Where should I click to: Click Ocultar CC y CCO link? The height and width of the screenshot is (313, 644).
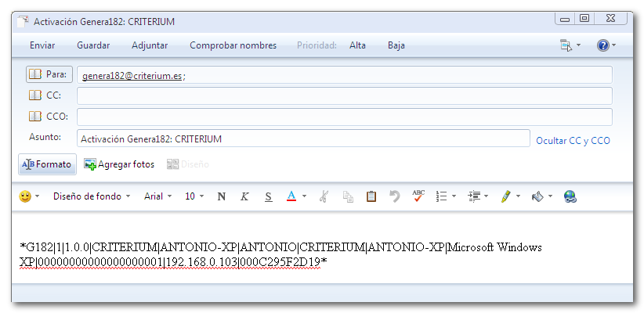tap(573, 141)
